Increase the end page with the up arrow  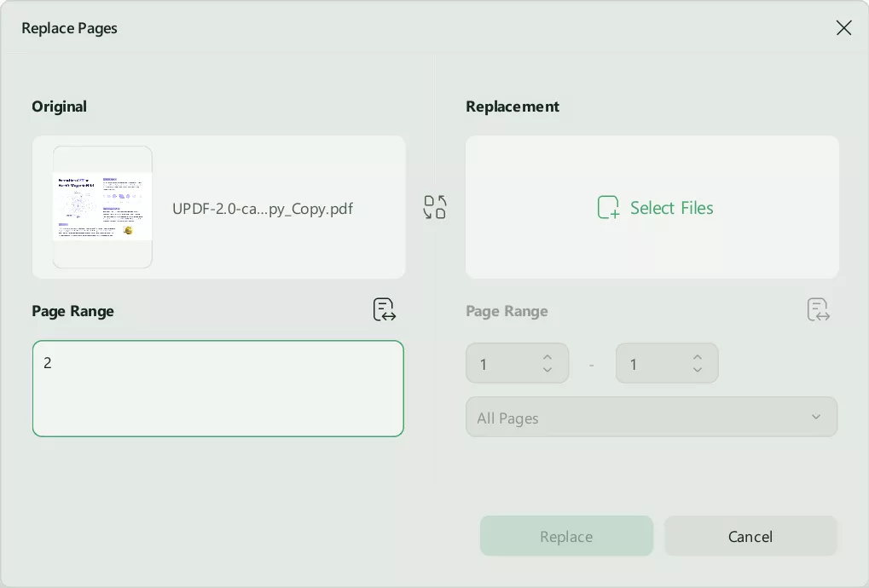click(x=697, y=358)
